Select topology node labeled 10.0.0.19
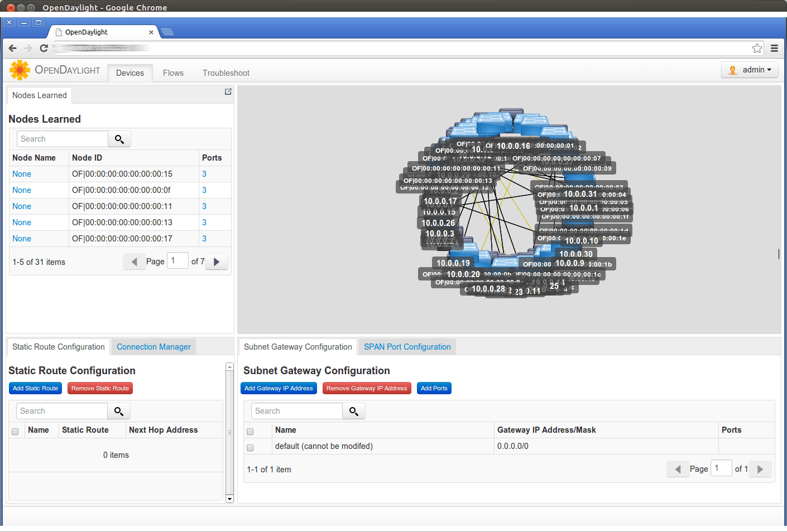 [x=453, y=263]
